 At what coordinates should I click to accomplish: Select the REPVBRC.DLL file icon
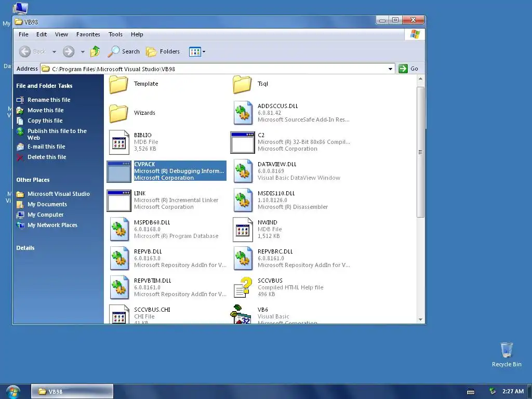pos(243,259)
